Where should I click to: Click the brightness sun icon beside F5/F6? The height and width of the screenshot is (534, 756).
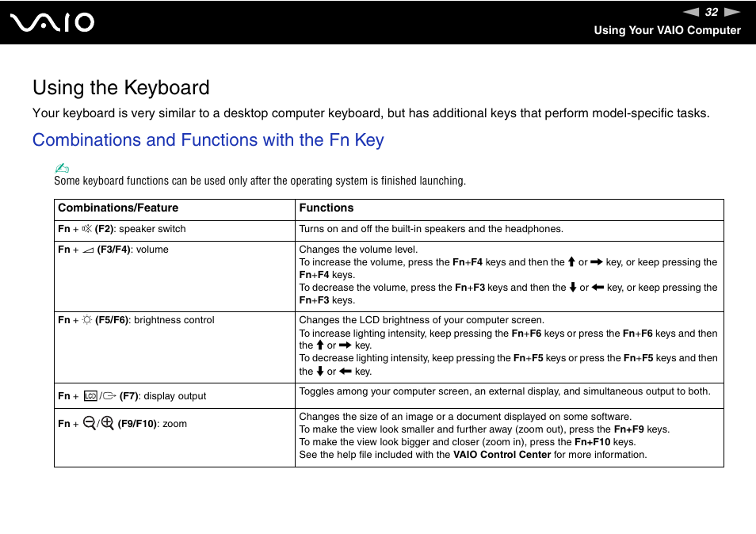87,319
